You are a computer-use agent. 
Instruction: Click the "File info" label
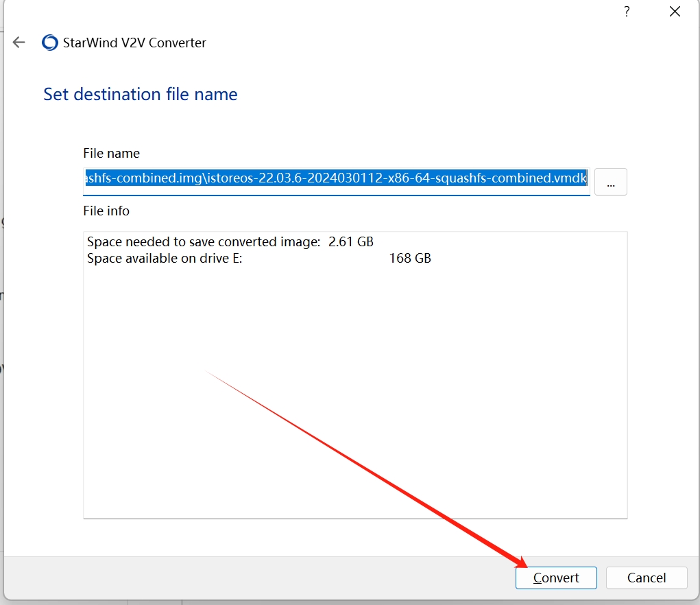tap(106, 211)
